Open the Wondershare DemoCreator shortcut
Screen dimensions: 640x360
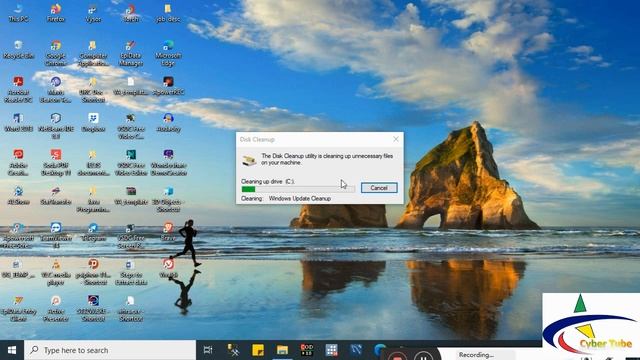(168, 162)
